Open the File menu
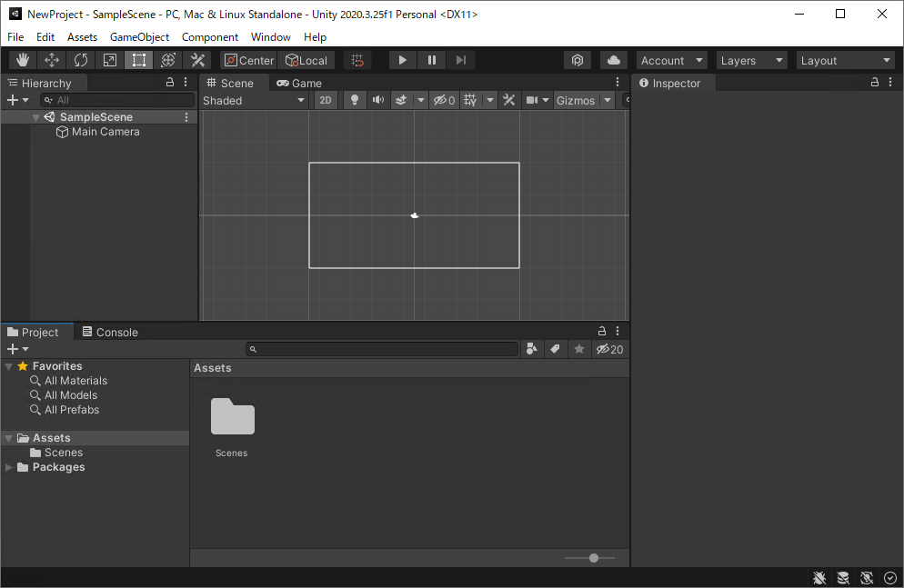This screenshot has height=588, width=904. [x=15, y=37]
